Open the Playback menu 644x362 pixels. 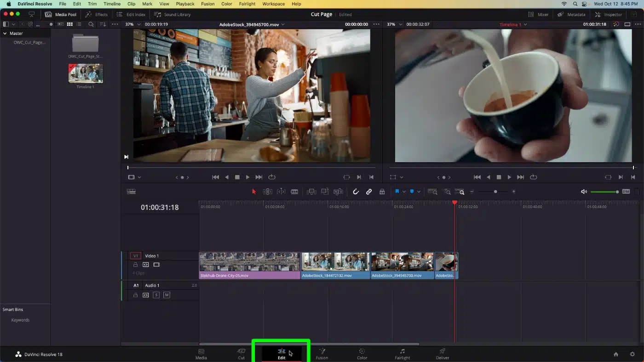[x=185, y=4]
